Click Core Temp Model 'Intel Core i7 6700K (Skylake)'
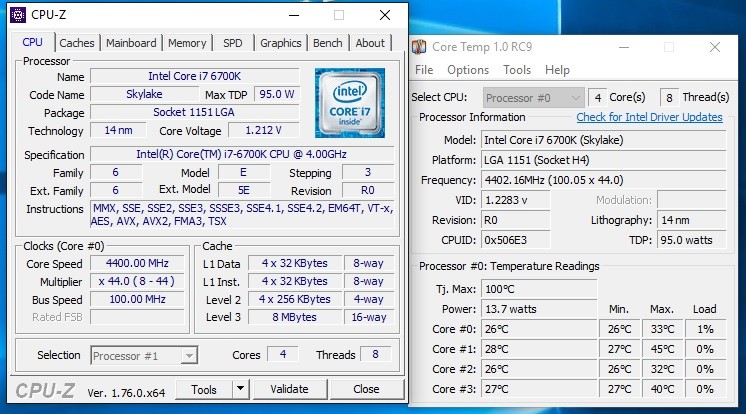Screen dimensions: 746x414 [x=604, y=140]
